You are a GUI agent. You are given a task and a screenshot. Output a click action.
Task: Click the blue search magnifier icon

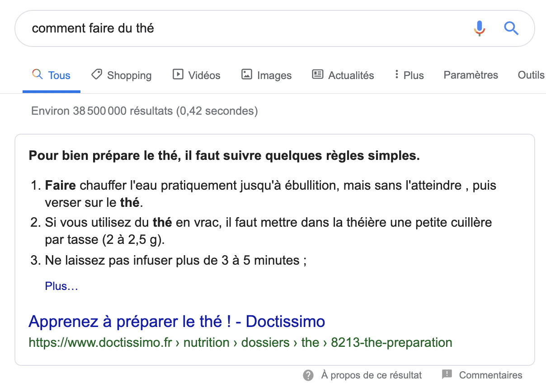(511, 28)
